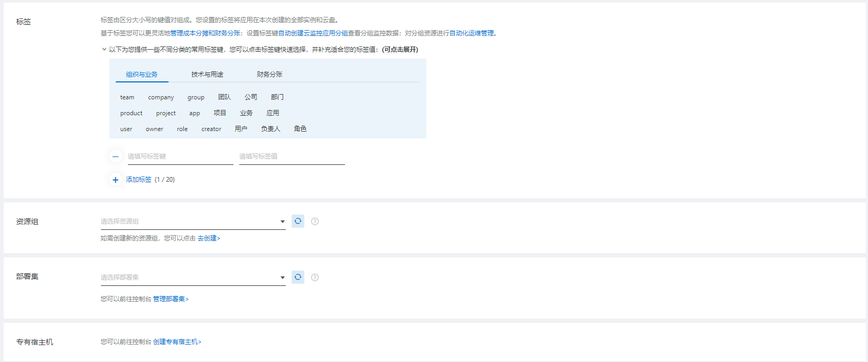
Task: Select the '业务' tag key
Action: point(246,113)
